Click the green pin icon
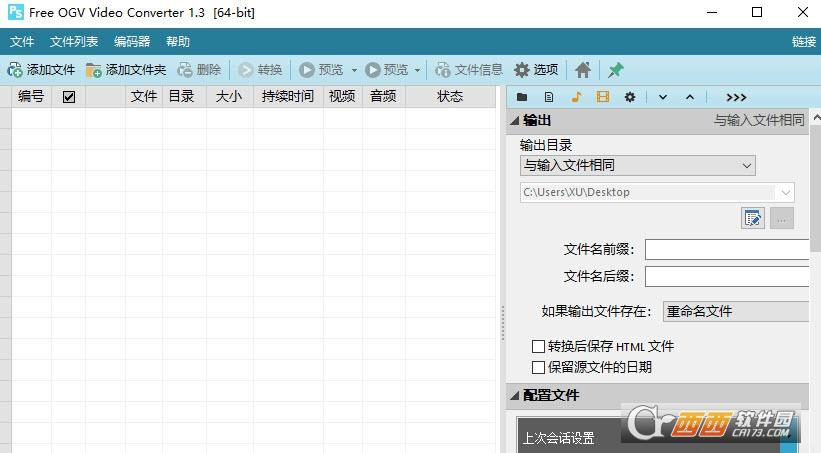 (x=616, y=70)
